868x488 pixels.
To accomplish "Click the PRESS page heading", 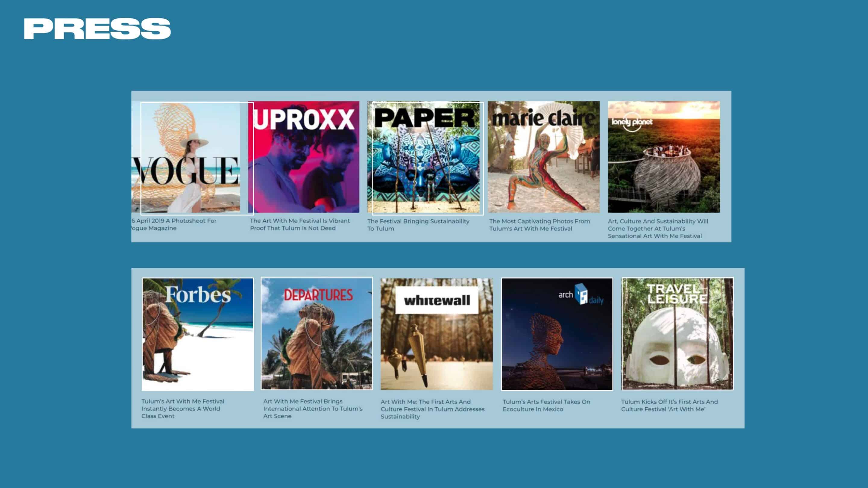I will point(97,29).
